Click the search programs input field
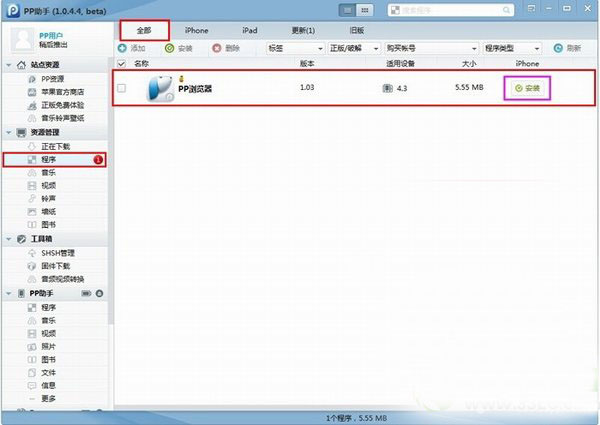Viewport: 600px width, 425px height. (x=450, y=10)
